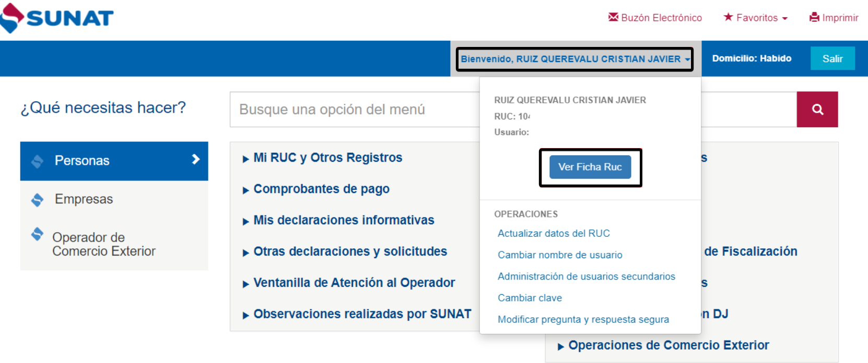This screenshot has height=363, width=868.
Task: Click the envelope icon beside Buzón Electrónico
Action: tap(613, 17)
